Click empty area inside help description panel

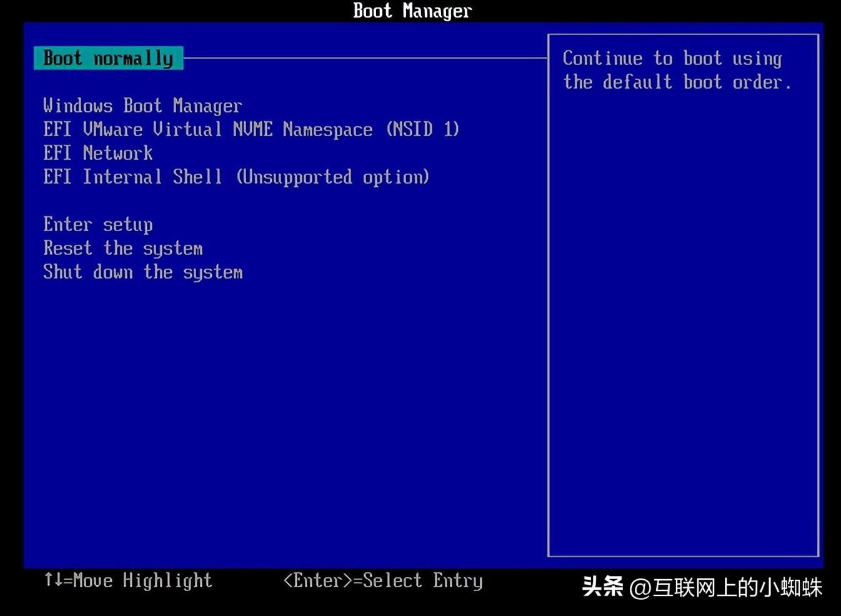[683, 325]
